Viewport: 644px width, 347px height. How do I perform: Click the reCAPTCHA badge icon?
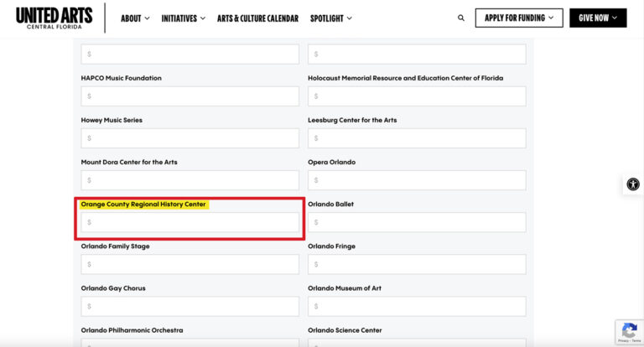coord(629,331)
